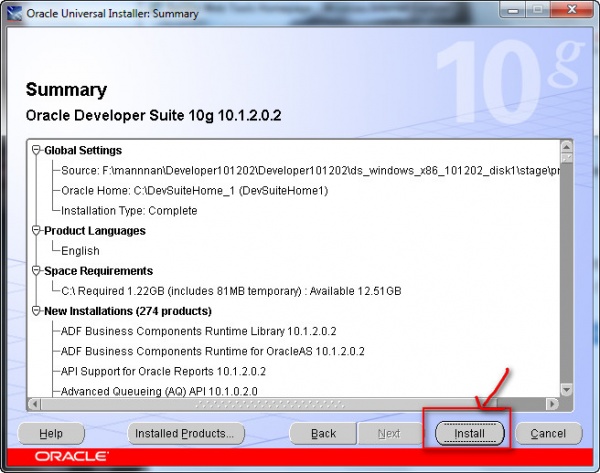This screenshot has height=473, width=600.
Task: Select the English language row
Action: (x=80, y=251)
